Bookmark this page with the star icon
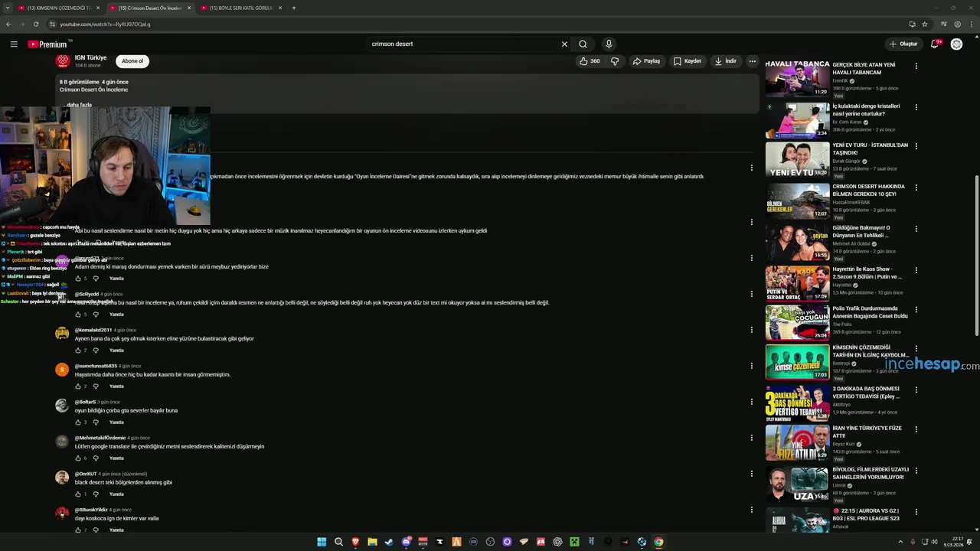Viewport: 980px width, 551px height. pyautogui.click(x=925, y=24)
